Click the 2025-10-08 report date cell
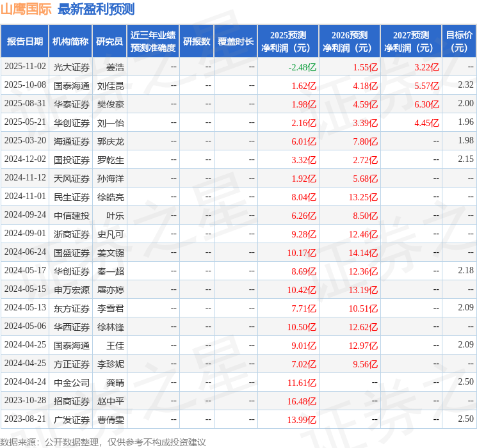 (x=25, y=85)
